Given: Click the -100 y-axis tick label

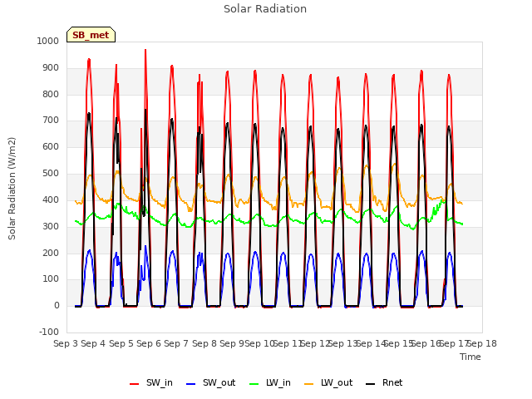Looking at the screenshot, I should (x=49, y=332).
